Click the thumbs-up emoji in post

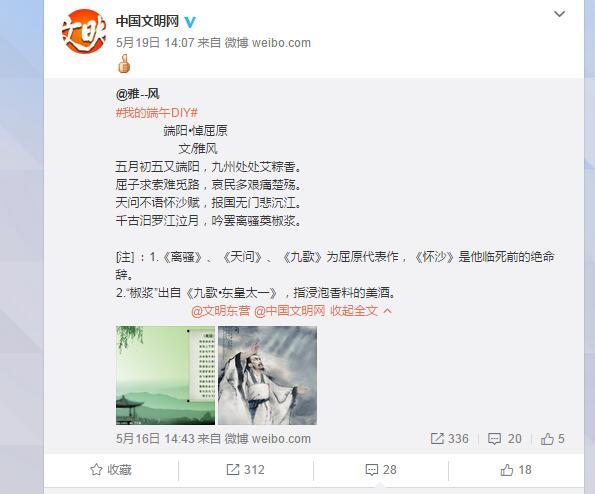point(124,63)
